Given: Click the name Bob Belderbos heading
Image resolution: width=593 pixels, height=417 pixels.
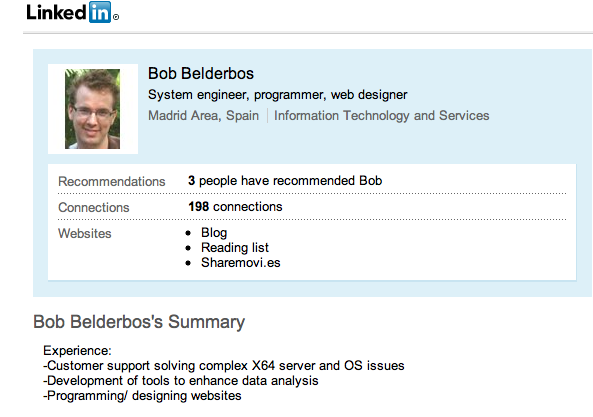Looking at the screenshot, I should coord(201,73).
